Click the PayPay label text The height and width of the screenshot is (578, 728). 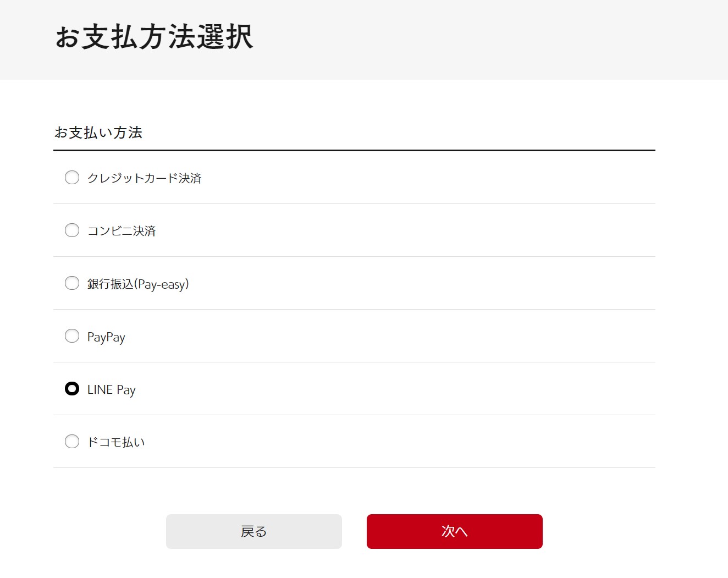pos(106,337)
